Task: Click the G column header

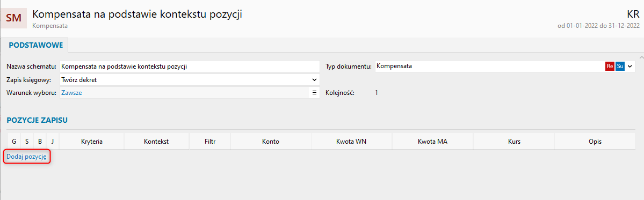Action: click(14, 142)
